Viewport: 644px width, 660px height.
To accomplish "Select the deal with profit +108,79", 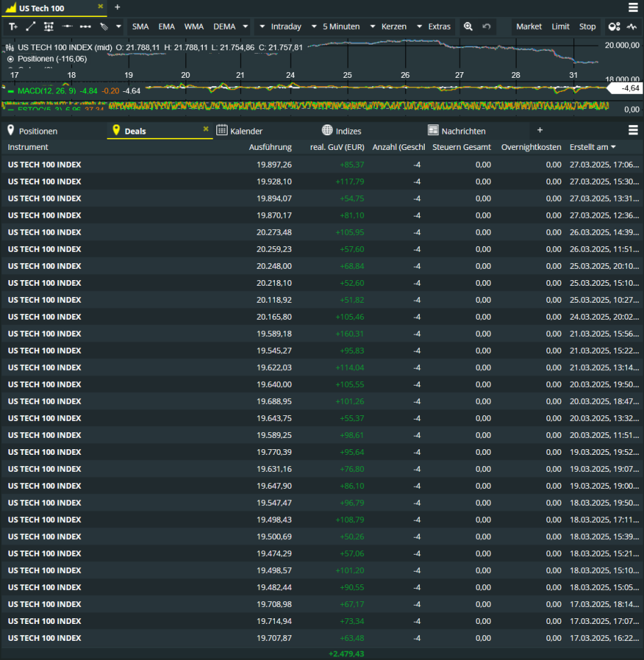I will [x=322, y=520].
